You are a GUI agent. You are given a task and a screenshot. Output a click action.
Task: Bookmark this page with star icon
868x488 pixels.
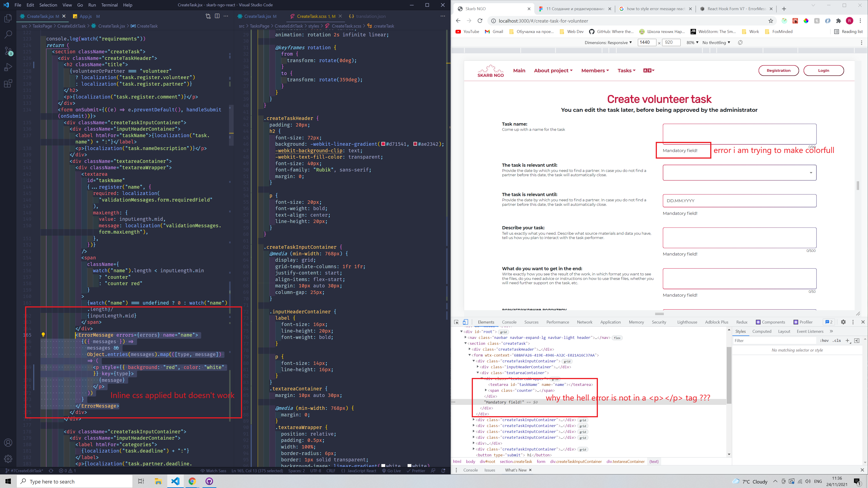point(771,21)
